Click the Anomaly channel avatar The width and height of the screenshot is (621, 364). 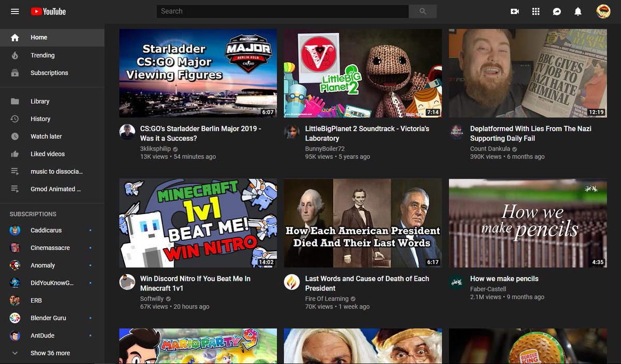(15, 266)
